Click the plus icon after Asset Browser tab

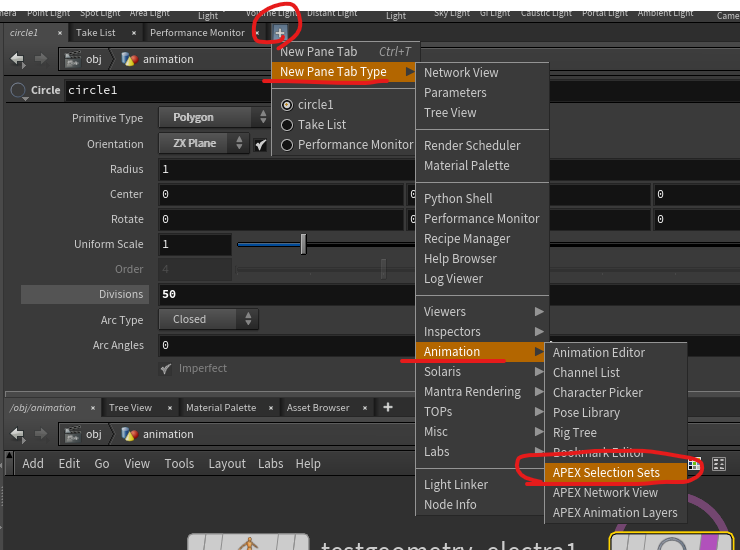pos(388,408)
